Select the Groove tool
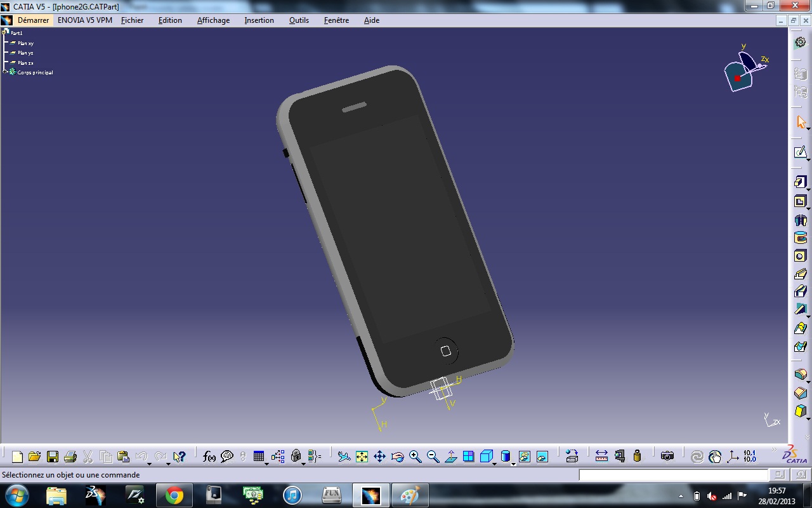 801,238
